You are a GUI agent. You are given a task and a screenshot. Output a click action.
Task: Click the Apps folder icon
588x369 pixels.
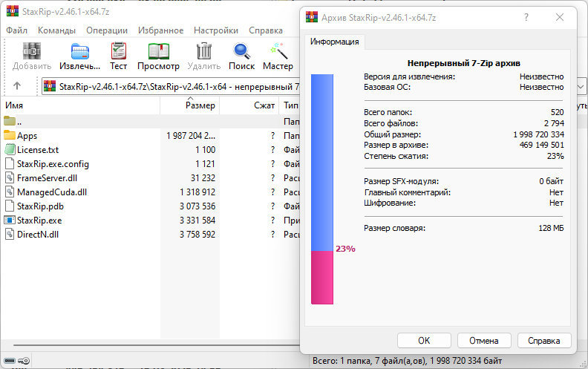10,135
